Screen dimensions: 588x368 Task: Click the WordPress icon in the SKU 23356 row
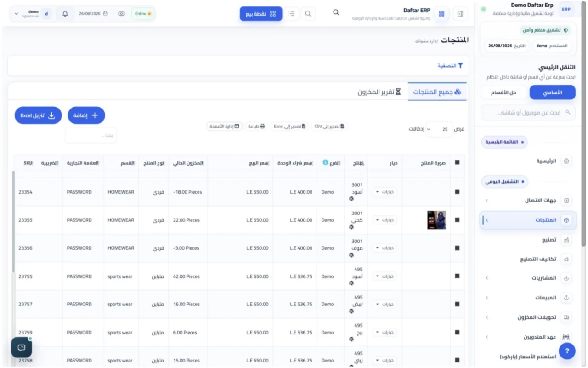[351, 255]
